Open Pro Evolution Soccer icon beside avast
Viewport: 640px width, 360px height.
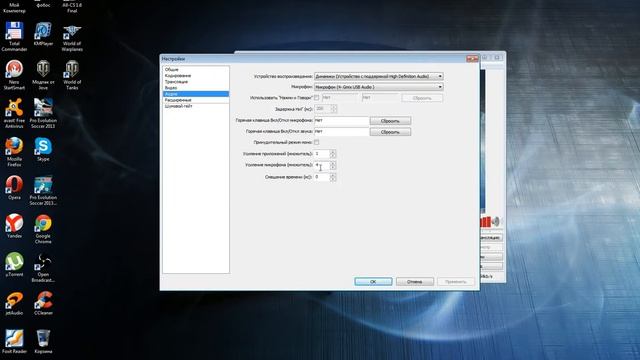[x=43, y=113]
